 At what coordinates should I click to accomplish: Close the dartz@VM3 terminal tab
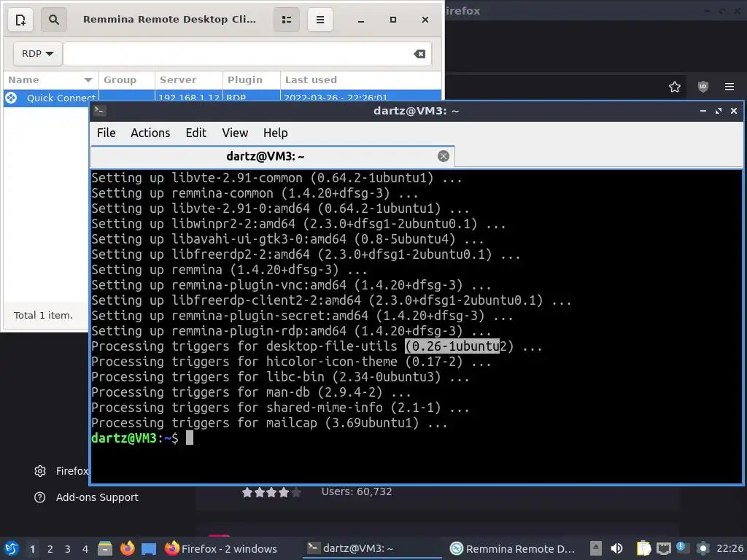point(444,156)
